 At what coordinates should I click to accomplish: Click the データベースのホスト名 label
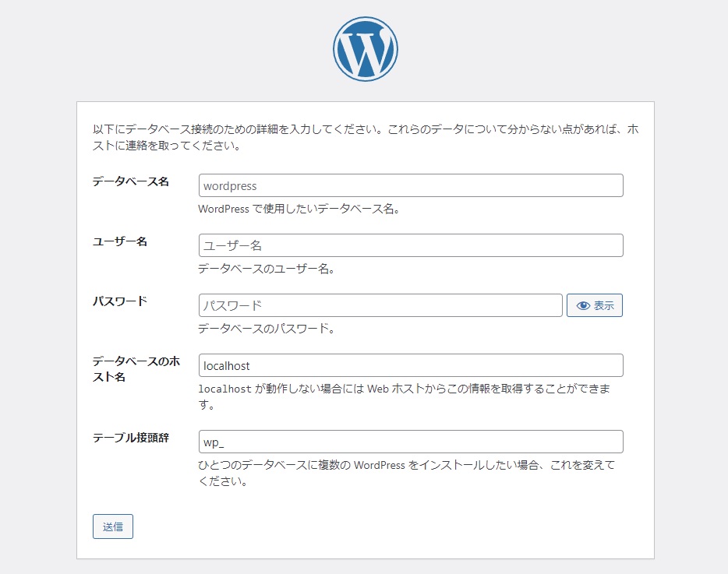[136, 369]
